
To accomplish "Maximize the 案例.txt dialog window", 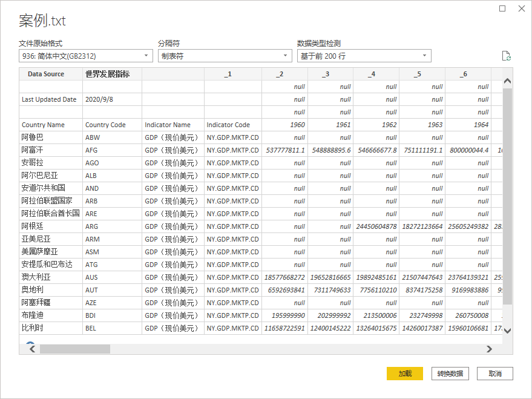I will [502, 8].
